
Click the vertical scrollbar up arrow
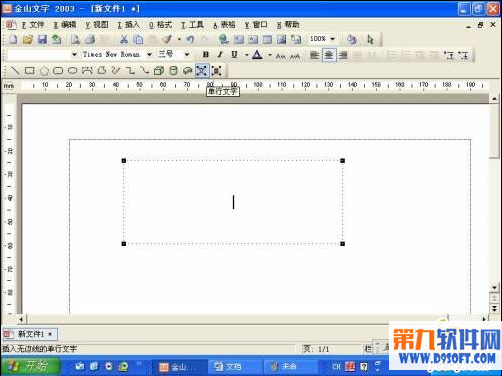[x=494, y=99]
